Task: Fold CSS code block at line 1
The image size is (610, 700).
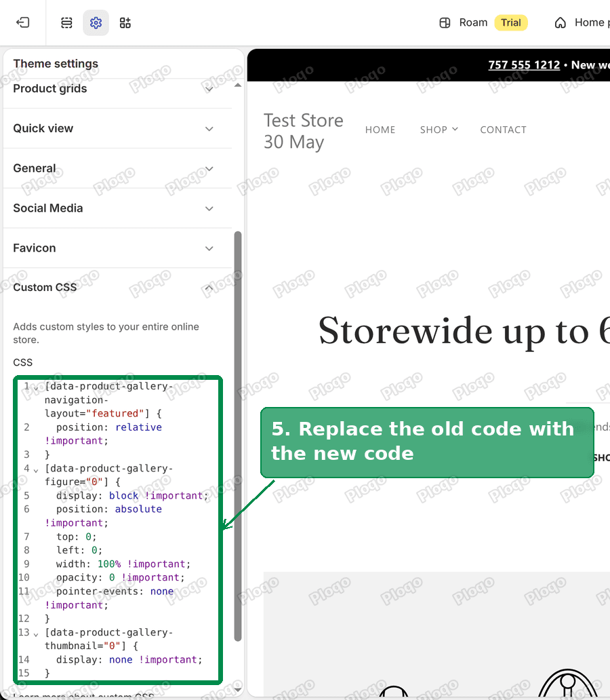Action: pyautogui.click(x=36, y=388)
